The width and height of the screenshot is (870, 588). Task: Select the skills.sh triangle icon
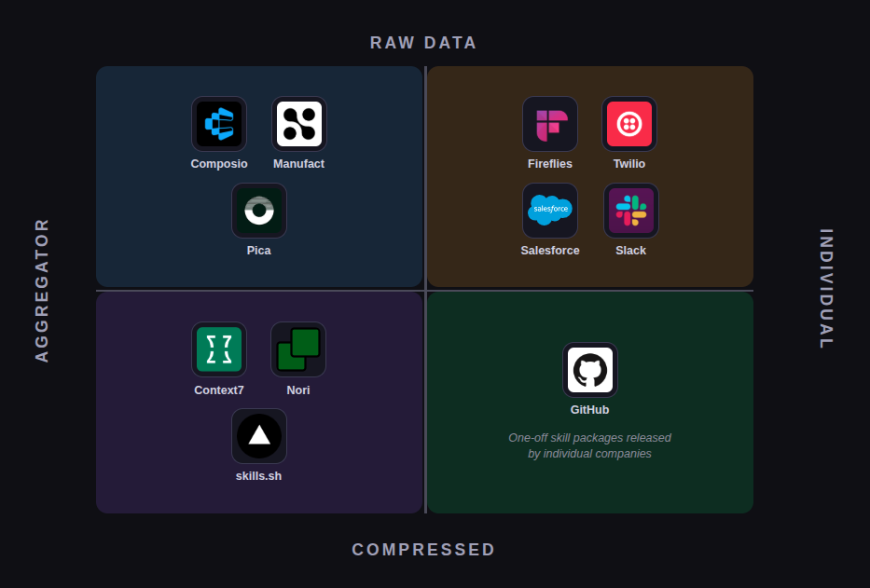(259, 436)
